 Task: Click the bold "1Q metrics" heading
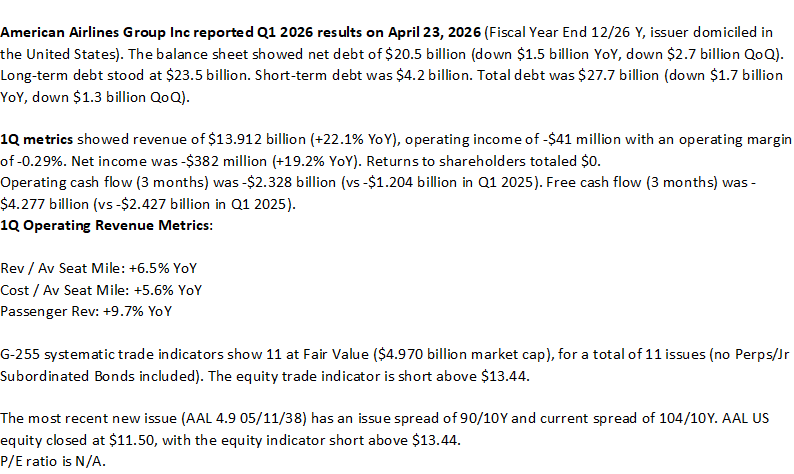coord(36,139)
